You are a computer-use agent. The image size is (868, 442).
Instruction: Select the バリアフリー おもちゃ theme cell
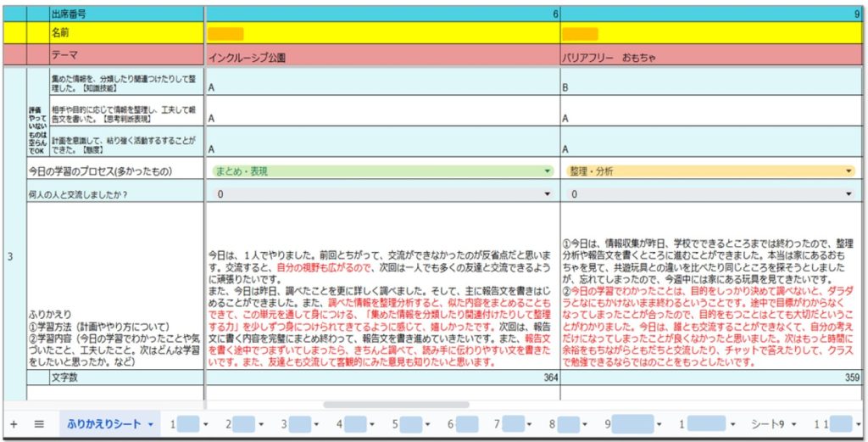click(x=712, y=57)
